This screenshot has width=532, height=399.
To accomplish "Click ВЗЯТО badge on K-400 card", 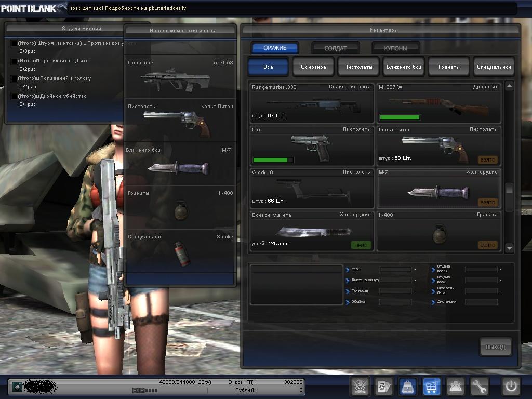I will point(487,245).
